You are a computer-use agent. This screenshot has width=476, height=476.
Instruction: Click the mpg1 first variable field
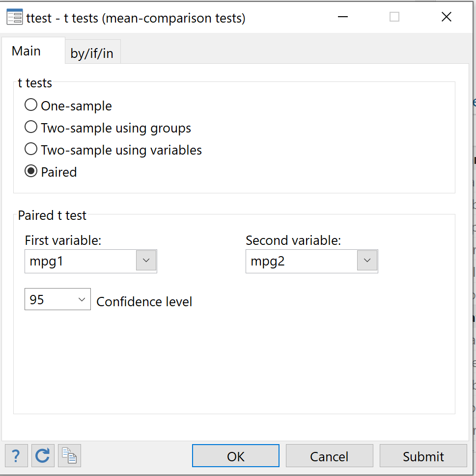(x=81, y=262)
